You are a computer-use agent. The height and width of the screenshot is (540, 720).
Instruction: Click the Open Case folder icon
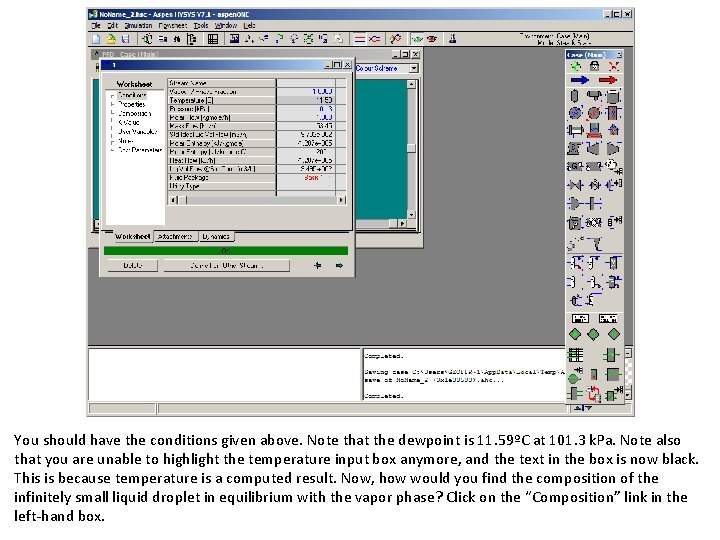pyautogui.click(x=111, y=39)
